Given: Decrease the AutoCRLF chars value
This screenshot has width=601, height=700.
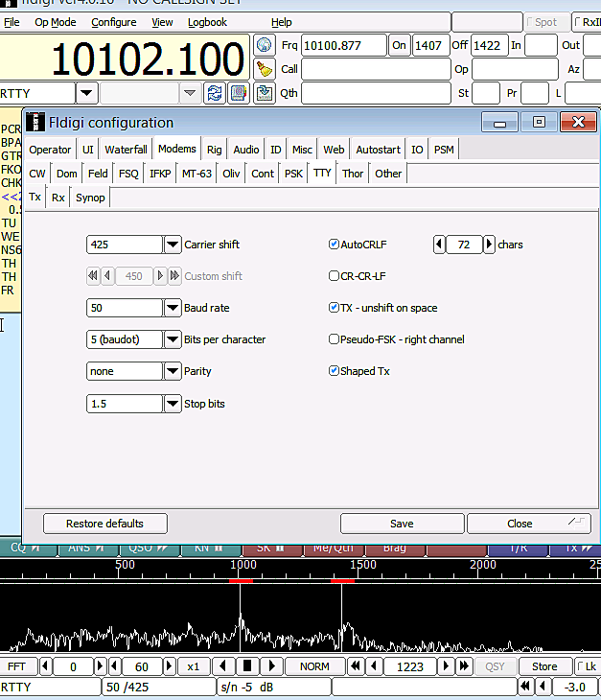Looking at the screenshot, I should point(439,245).
